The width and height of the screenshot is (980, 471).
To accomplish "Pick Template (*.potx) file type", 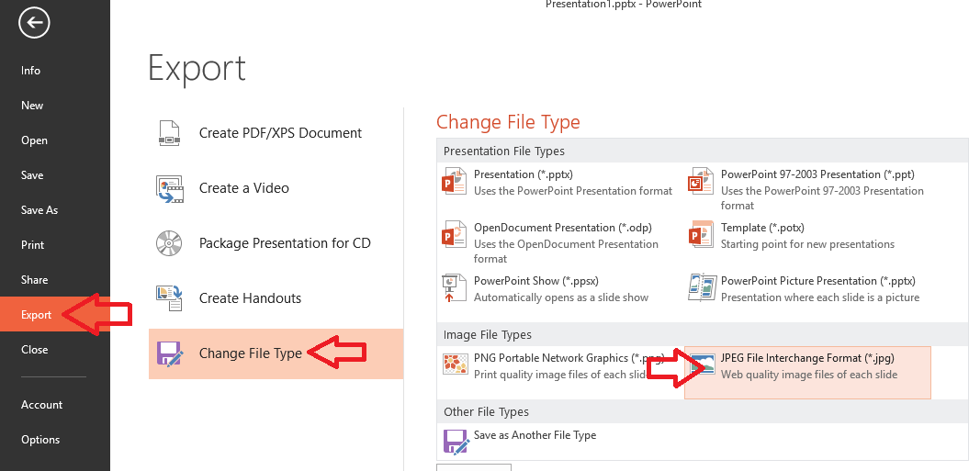I will coord(807,235).
